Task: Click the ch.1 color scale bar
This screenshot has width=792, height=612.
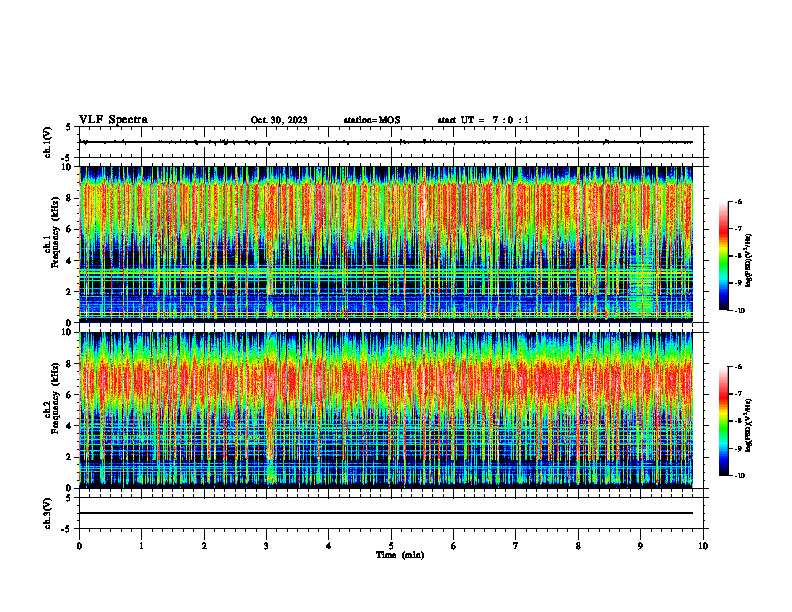Action: pos(723,256)
